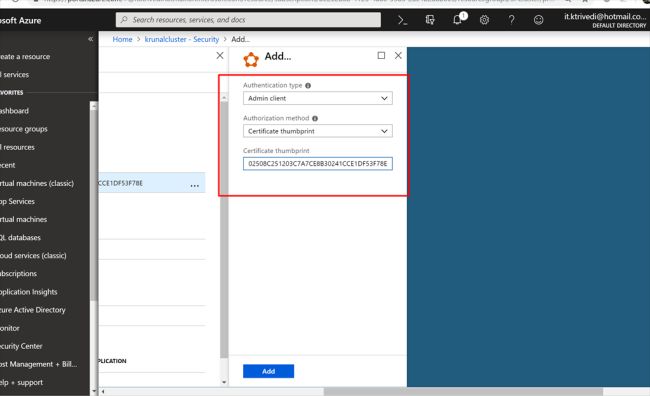650x396 pixels.
Task: Click scroll-down arrow of Security blade scrollbar
Action: (x=224, y=382)
